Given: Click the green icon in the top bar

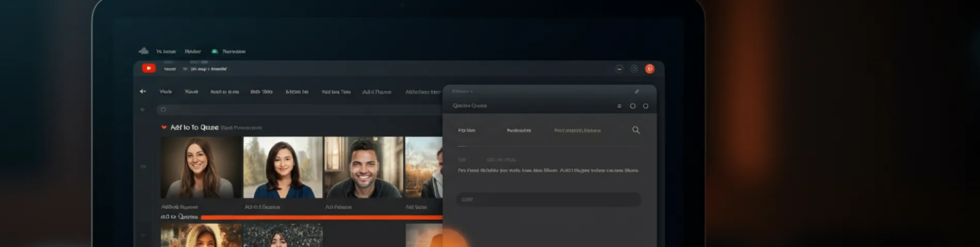Looking at the screenshot, I should 215,51.
